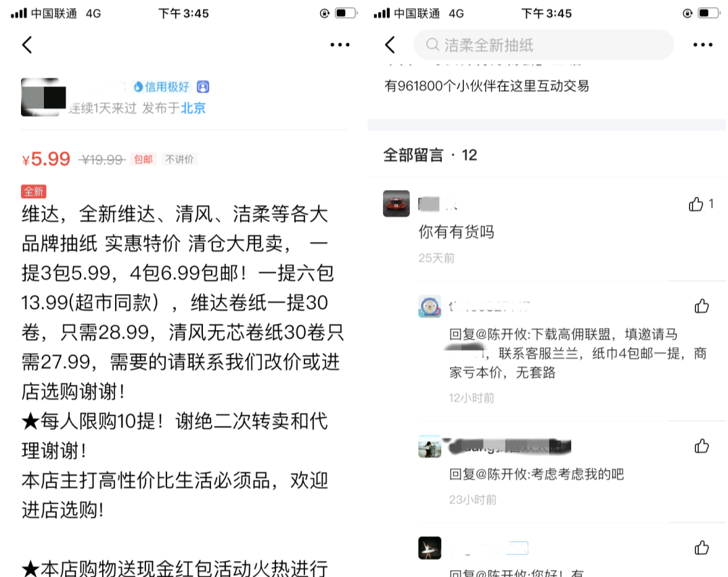Like the comment '你有有货吗'
The height and width of the screenshot is (577, 728).
pos(696,204)
